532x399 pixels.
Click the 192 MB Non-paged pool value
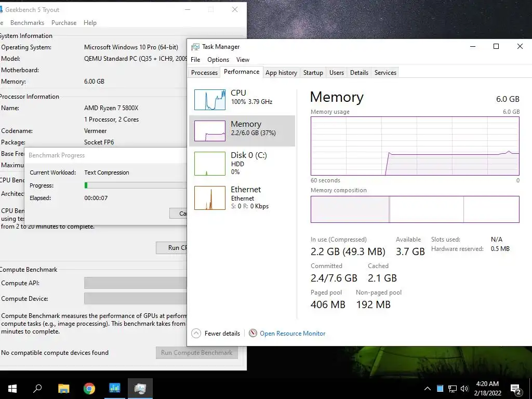[373, 304]
